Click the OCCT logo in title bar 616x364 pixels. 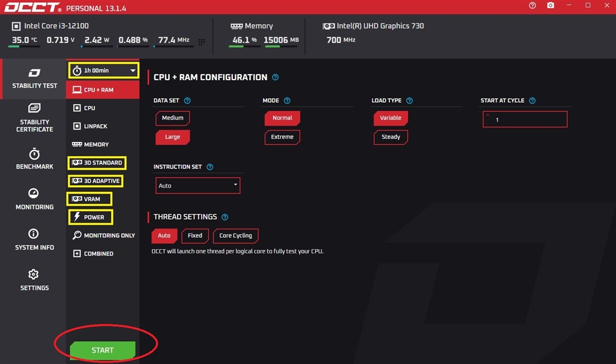(x=33, y=7)
